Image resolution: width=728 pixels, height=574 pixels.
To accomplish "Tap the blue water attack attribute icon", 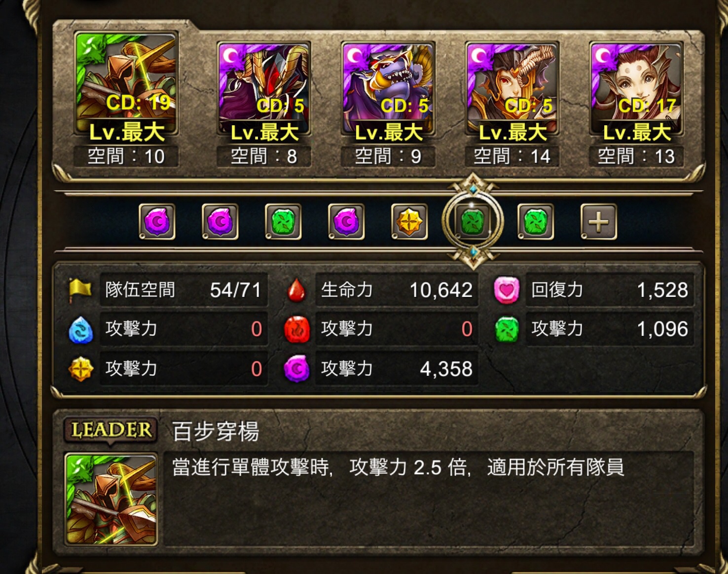I will [80, 329].
